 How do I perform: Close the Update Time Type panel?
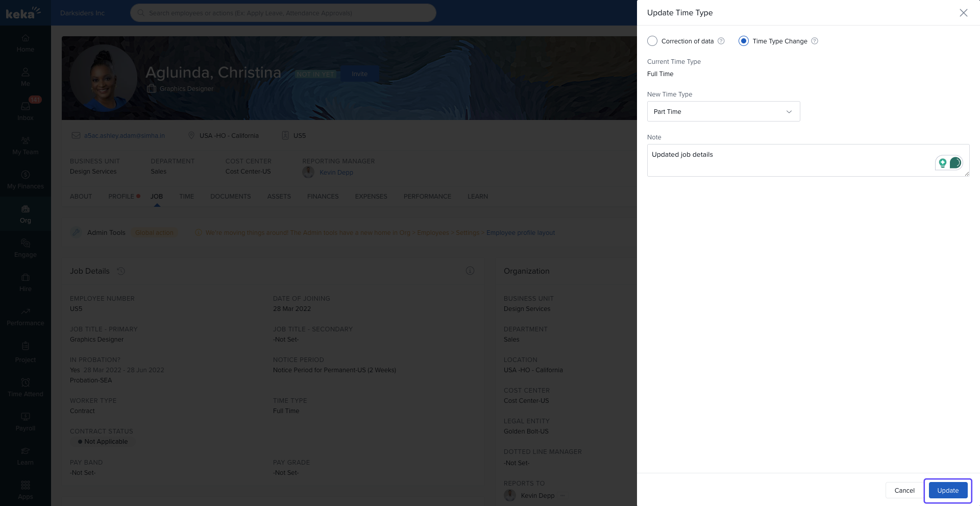tap(963, 13)
